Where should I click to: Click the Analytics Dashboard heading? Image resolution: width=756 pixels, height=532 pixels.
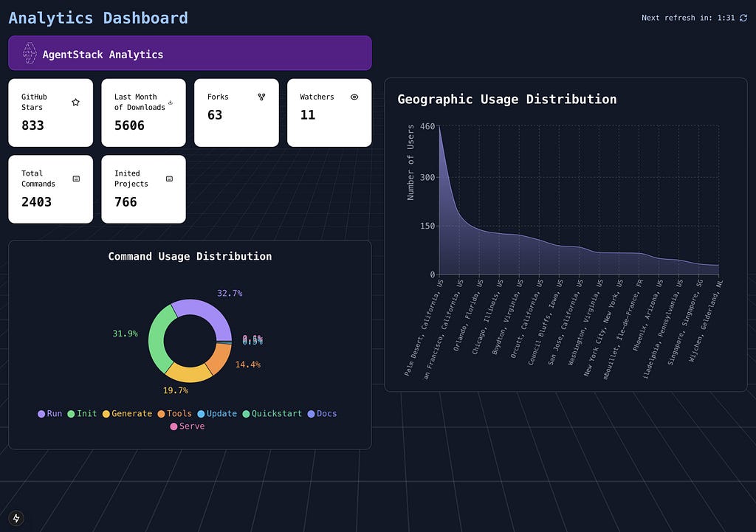click(x=98, y=18)
